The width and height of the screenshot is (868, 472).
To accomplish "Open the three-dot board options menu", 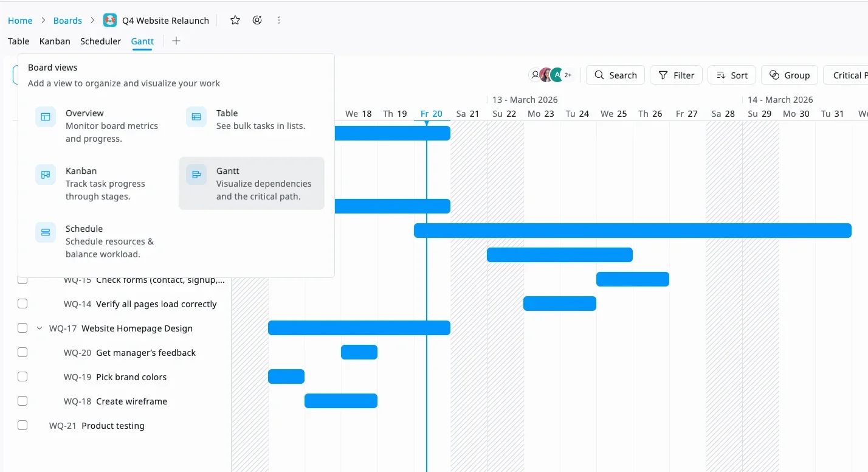I will point(279,20).
